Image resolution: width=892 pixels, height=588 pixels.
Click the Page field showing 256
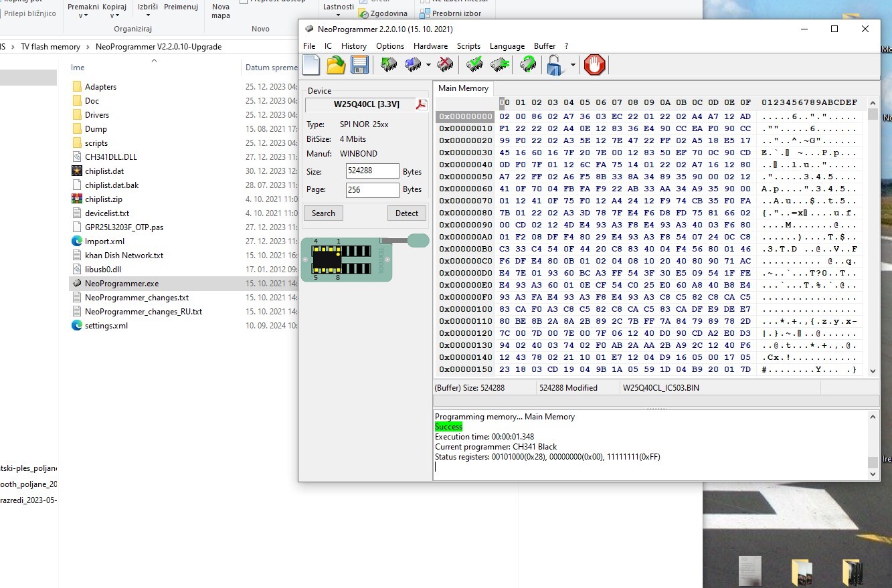click(372, 189)
